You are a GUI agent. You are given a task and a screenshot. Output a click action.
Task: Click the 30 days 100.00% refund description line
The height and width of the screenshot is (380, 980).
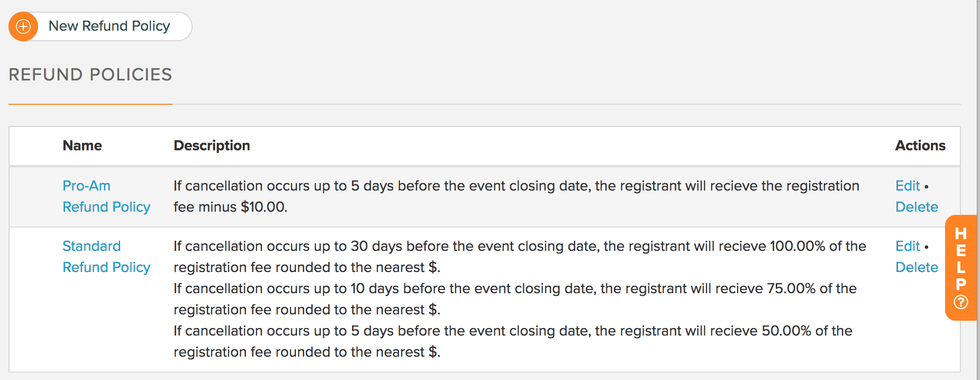point(520,257)
